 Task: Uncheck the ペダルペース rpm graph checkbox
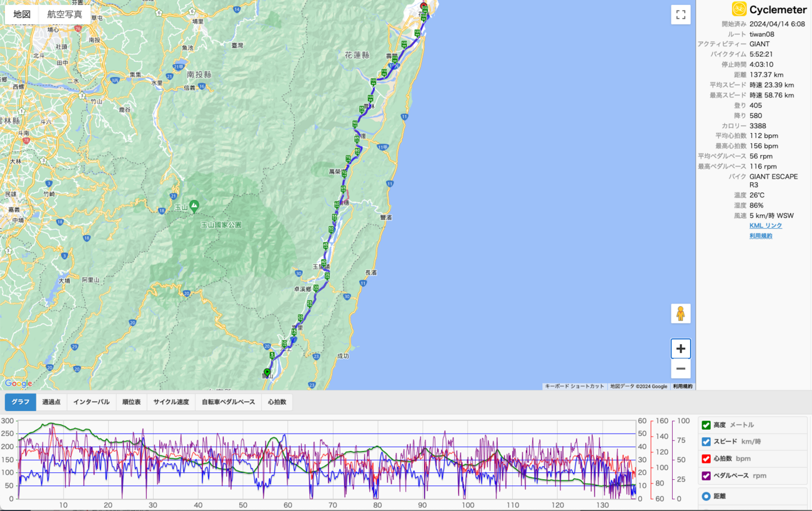(706, 475)
